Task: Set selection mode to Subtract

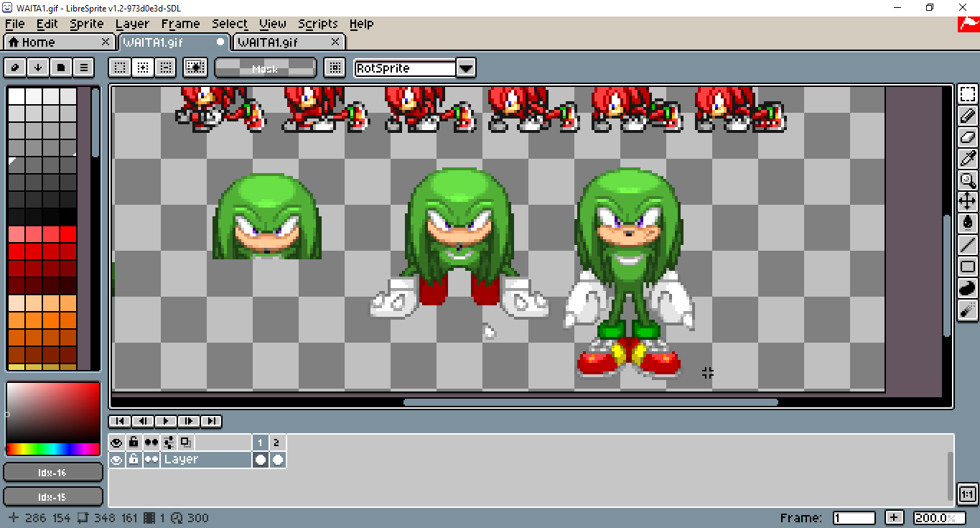Action: tap(166, 68)
